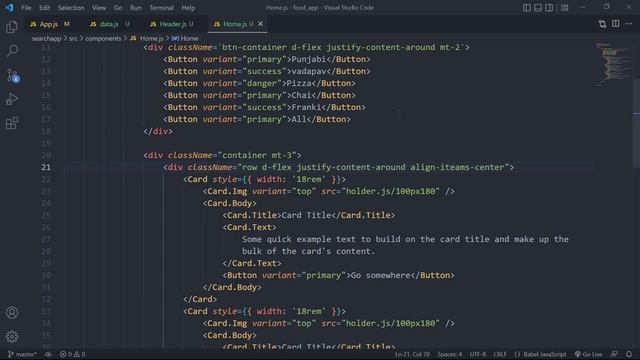The width and height of the screenshot is (640, 360).
Task: Open the Extensions view
Action: coord(12,123)
